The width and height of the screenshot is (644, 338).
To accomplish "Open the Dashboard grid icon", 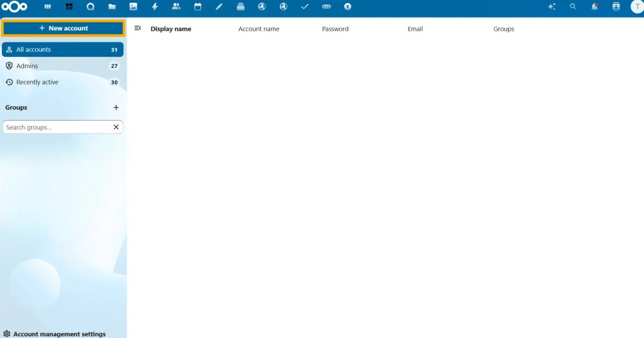I will point(69,7).
